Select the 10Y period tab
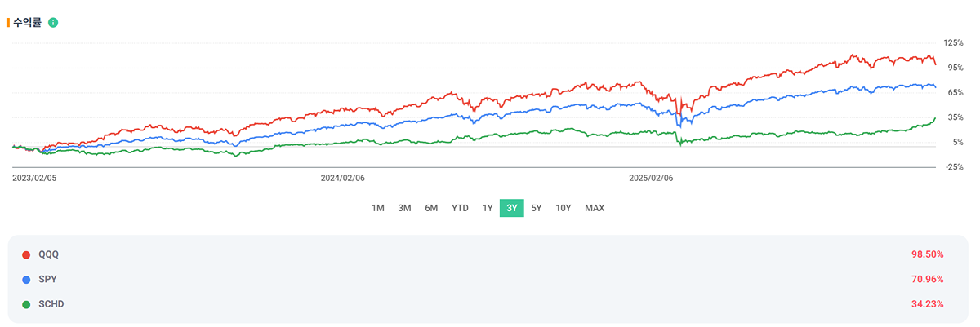 563,208
